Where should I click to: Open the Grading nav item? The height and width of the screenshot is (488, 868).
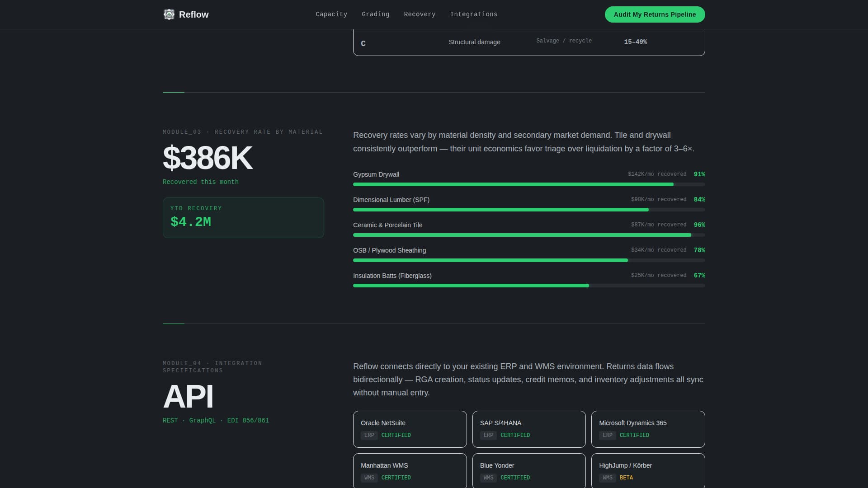(375, 14)
